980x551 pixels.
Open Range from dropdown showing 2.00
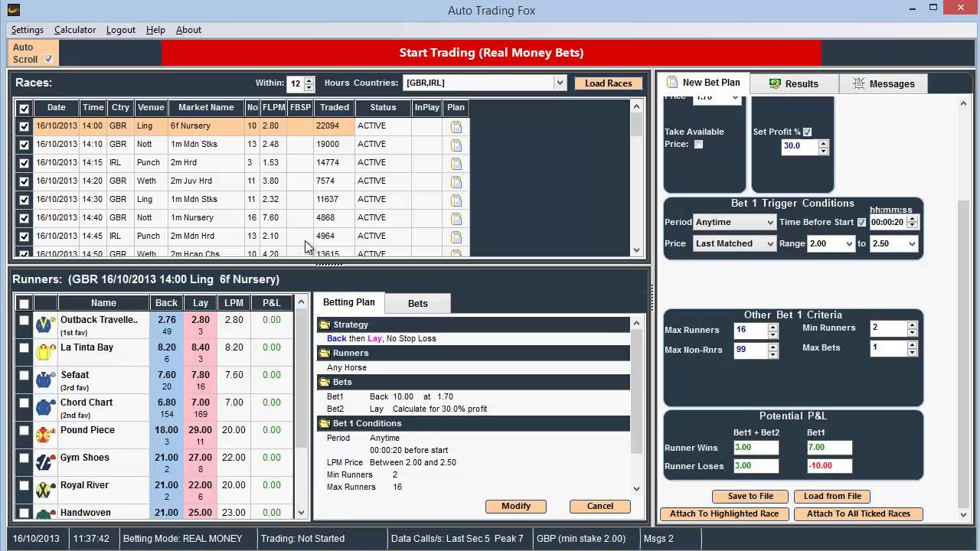point(831,243)
